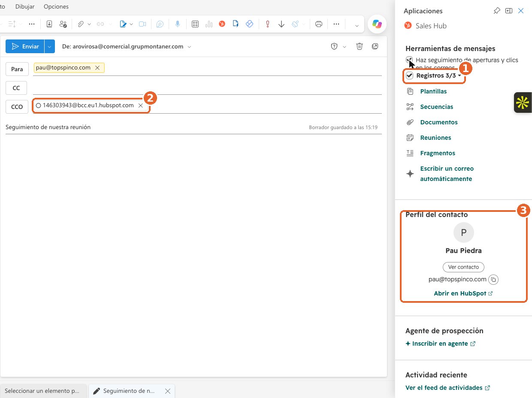Click Escribir un correo automáticamente

(x=447, y=174)
